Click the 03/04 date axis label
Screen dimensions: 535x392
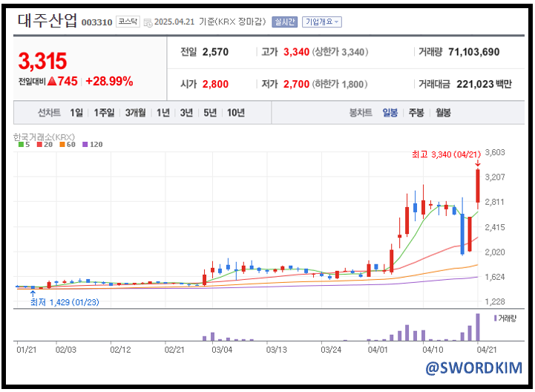pyautogui.click(x=222, y=350)
